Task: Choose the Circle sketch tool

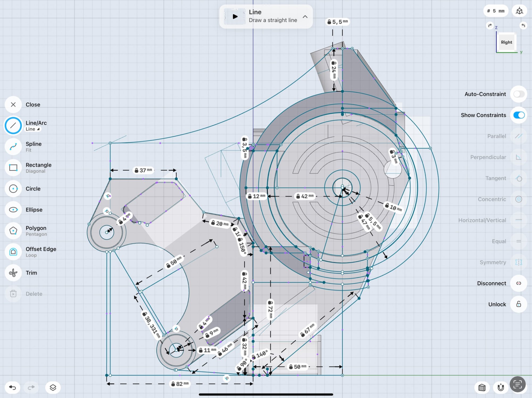Action: click(x=13, y=188)
